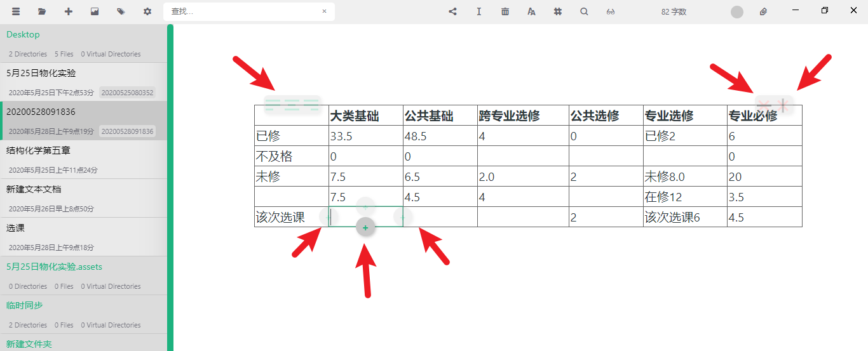Click the cell containing 48.5

click(440, 136)
